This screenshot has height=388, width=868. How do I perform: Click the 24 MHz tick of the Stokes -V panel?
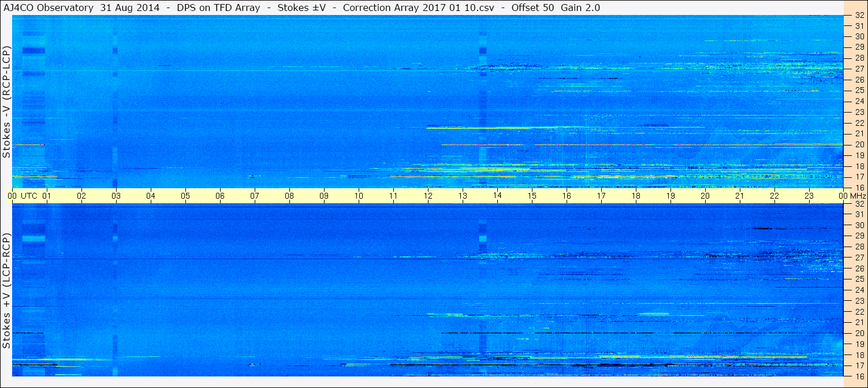click(859, 101)
